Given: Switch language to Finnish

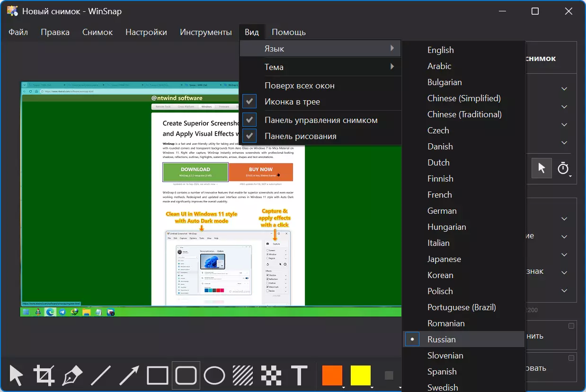Looking at the screenshot, I should (x=464, y=179).
